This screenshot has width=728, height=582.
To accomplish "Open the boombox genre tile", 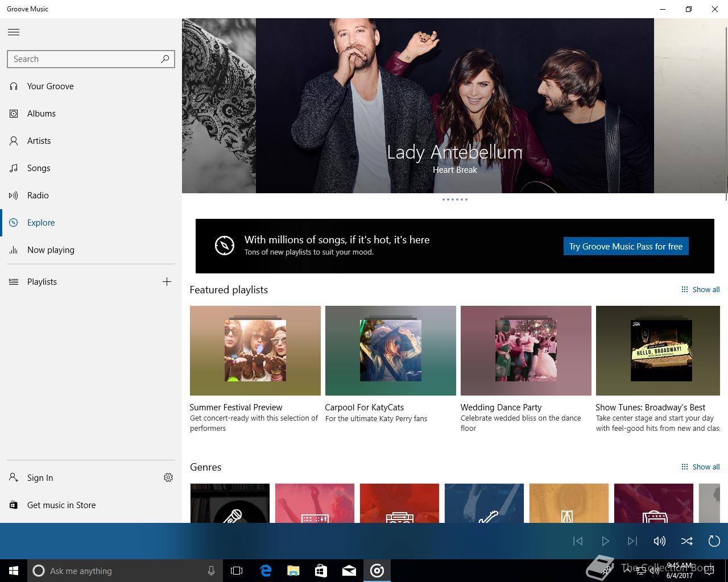I will [399, 504].
